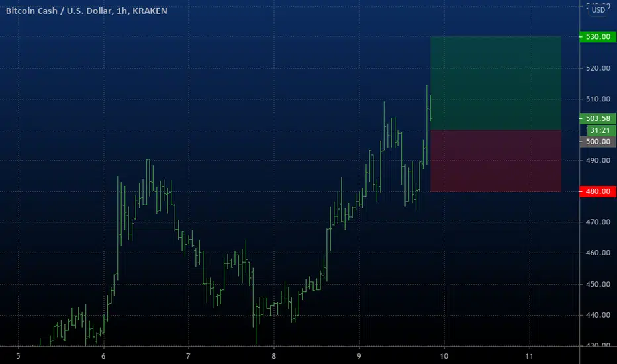Click the 31:21 countdown timer label
The width and height of the screenshot is (617, 364).
(600, 130)
